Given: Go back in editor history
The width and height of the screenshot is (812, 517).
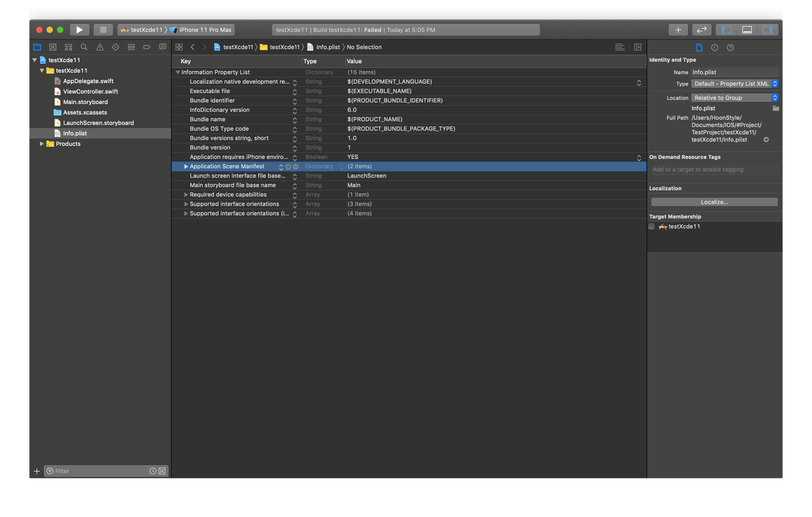Looking at the screenshot, I should tap(193, 47).
